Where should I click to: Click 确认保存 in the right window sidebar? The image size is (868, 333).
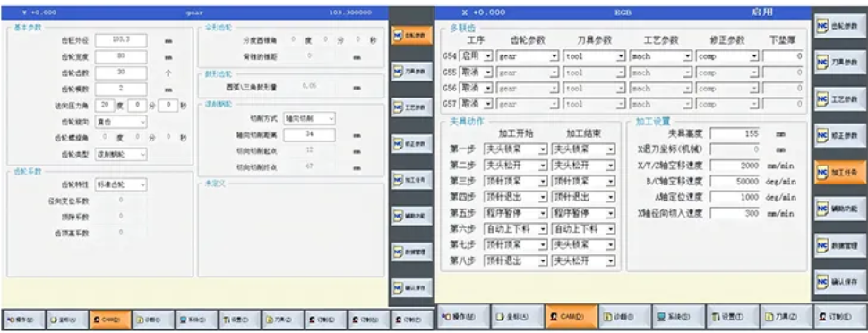tap(839, 282)
